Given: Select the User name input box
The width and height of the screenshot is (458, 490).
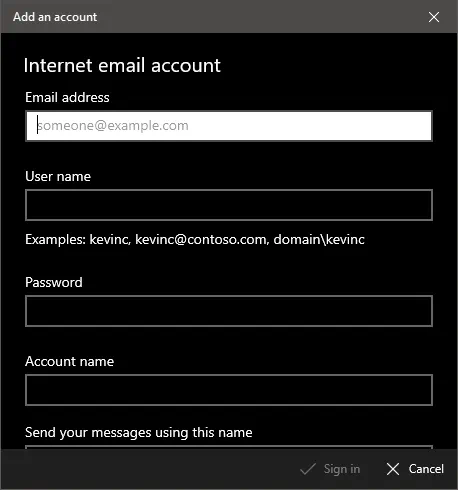Looking at the screenshot, I should click(x=229, y=205).
